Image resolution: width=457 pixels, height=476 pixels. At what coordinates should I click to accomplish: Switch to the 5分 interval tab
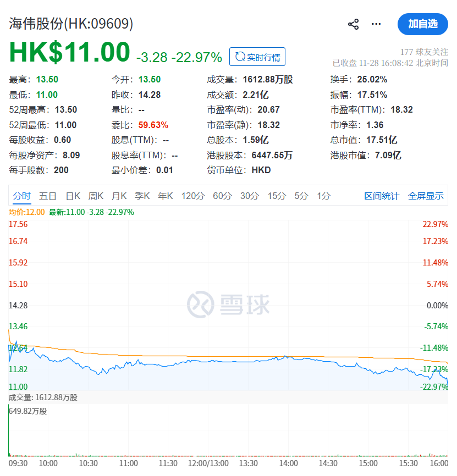(301, 196)
